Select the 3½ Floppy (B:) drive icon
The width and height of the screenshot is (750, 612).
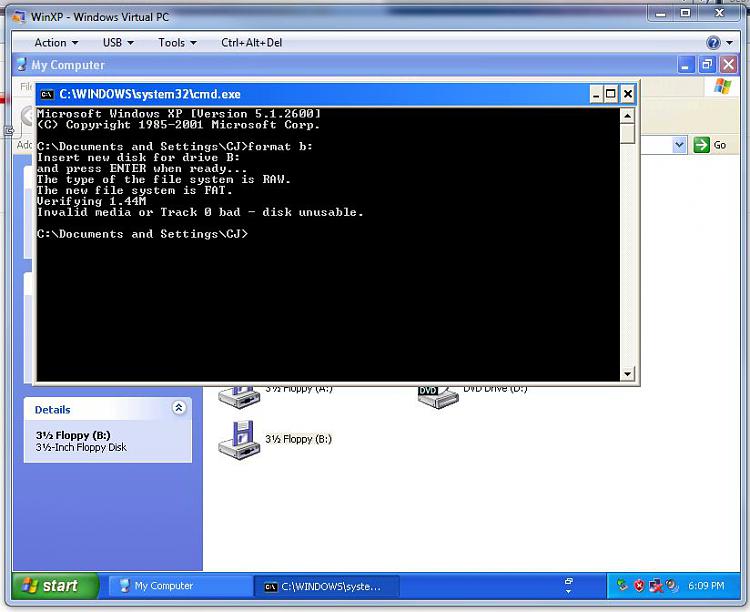239,440
